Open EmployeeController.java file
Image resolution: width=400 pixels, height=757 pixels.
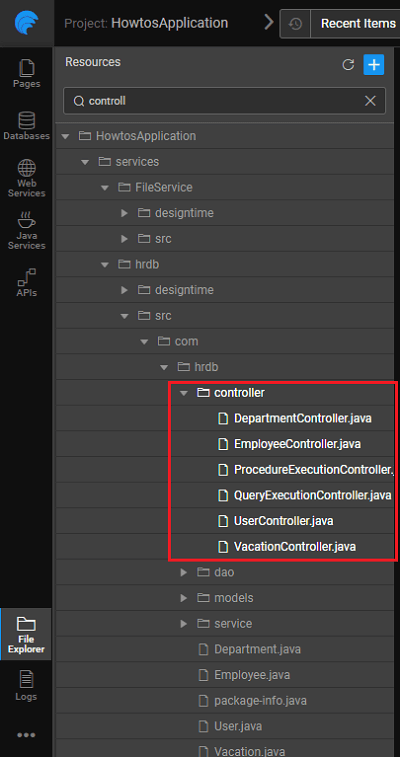(297, 444)
